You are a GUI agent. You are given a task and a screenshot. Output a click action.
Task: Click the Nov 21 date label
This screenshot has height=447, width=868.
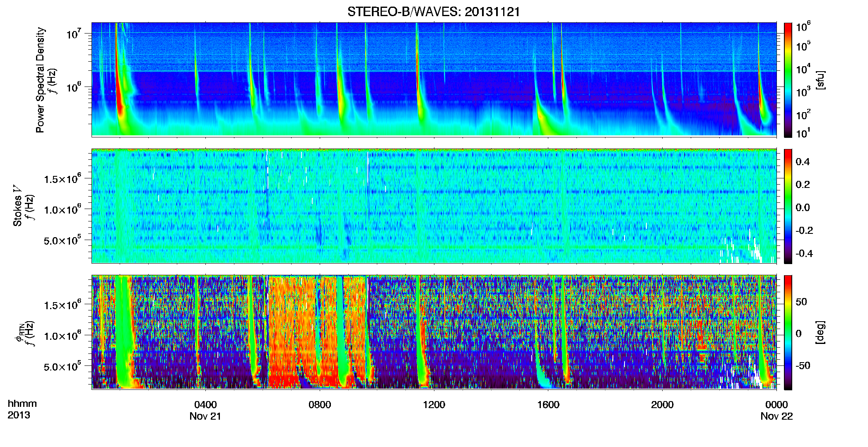(x=205, y=416)
